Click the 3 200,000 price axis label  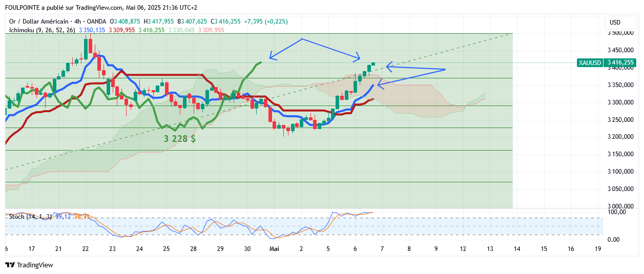[x=621, y=137]
